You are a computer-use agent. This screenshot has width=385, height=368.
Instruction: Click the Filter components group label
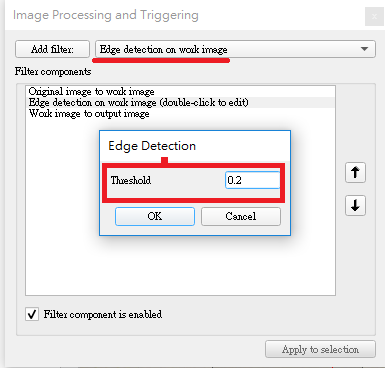pos(53,72)
